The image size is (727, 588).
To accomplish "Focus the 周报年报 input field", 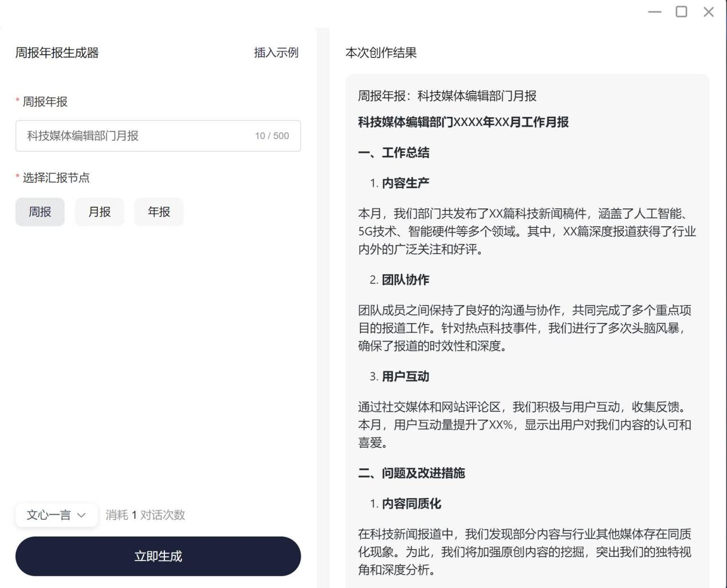I will (x=158, y=136).
